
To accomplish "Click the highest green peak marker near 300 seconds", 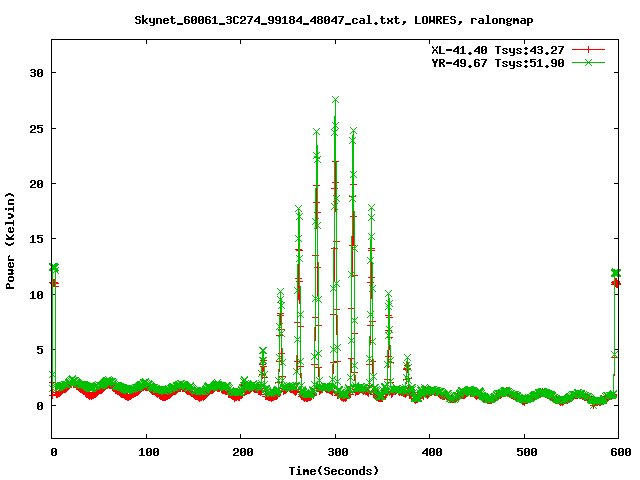I will 336,100.
